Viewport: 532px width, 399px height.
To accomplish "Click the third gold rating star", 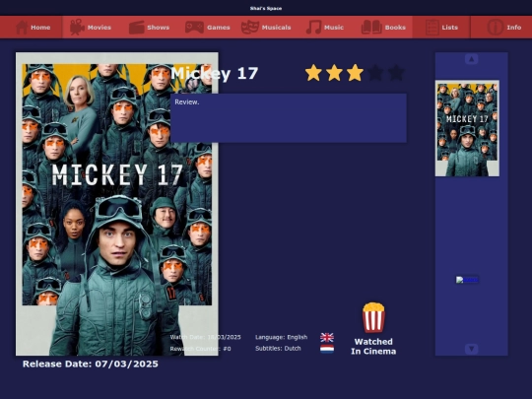I will point(355,73).
